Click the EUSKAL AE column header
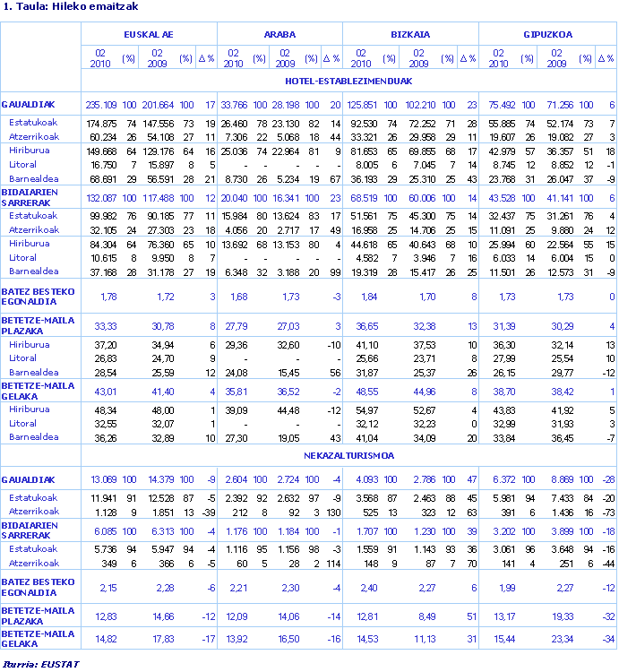Viewport: 619px width, 672px height. (149, 35)
